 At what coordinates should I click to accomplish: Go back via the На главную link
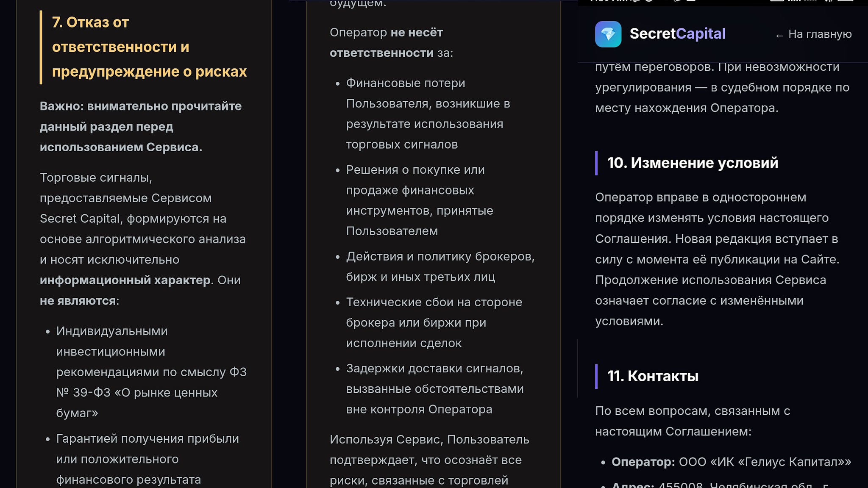(820, 34)
